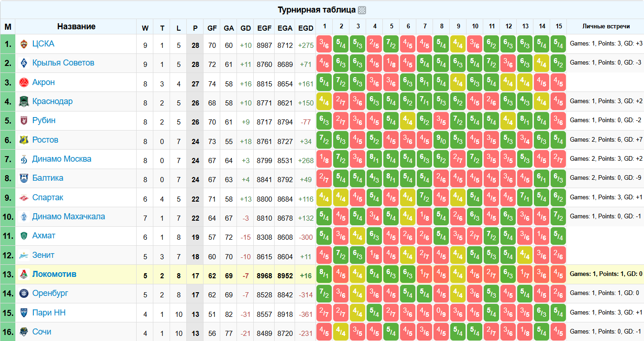644x341 pixels.
Task: Click CSKA's yellow 4/4 result in round 9
Action: tap(458, 44)
